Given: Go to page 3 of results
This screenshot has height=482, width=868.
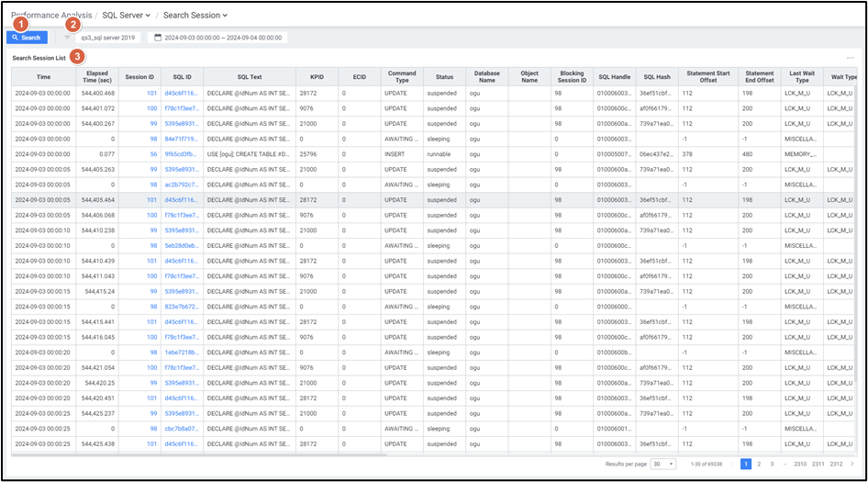Looking at the screenshot, I should tap(772, 464).
